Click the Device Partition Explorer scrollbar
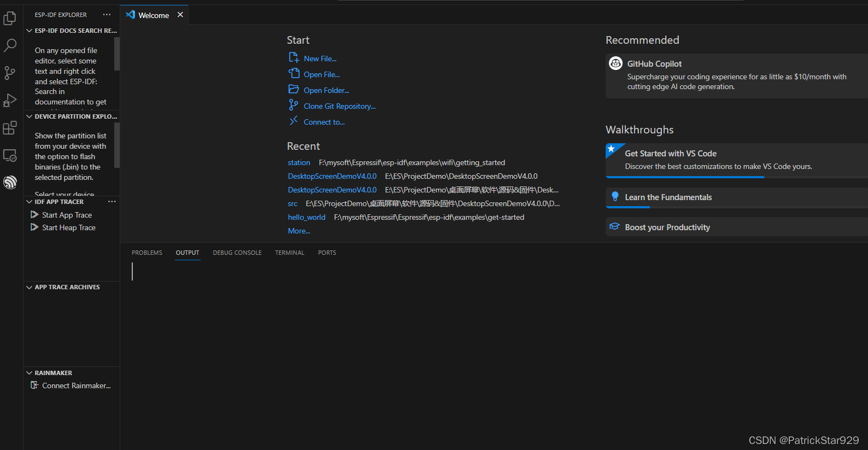The image size is (868, 450). point(117,145)
